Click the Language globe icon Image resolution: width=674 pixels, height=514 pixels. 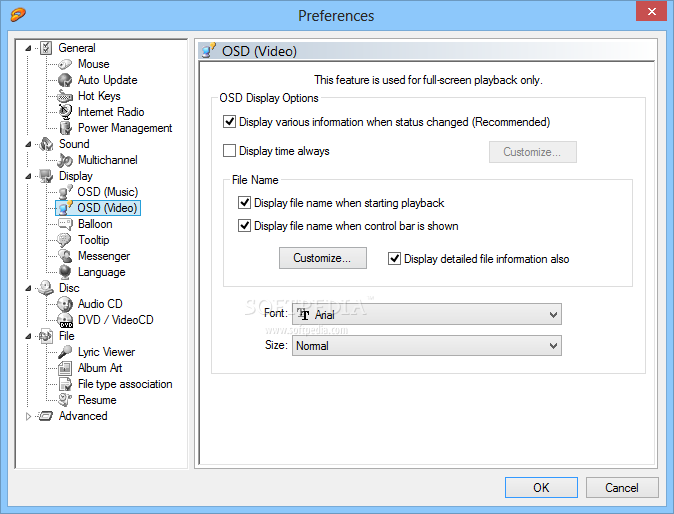[x=65, y=272]
